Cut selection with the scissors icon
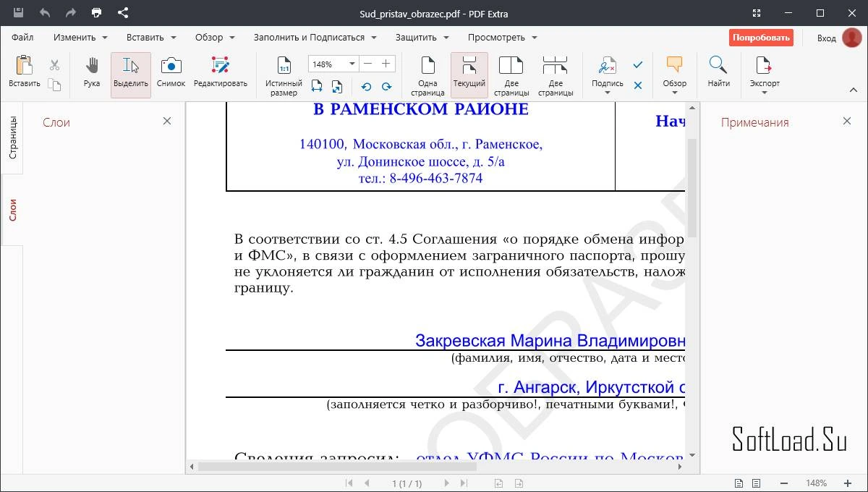Screen dimensions: 868x492 click(54, 65)
